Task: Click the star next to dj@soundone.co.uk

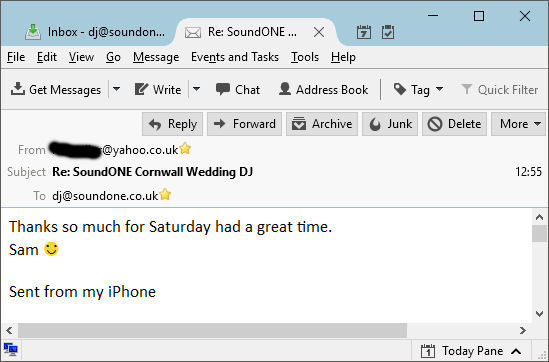Action: tap(165, 194)
